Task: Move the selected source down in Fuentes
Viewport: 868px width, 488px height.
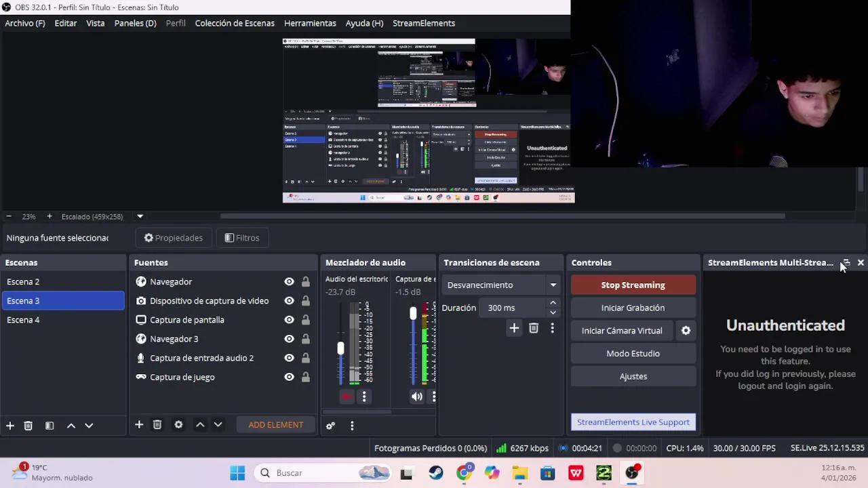Action: click(x=218, y=425)
